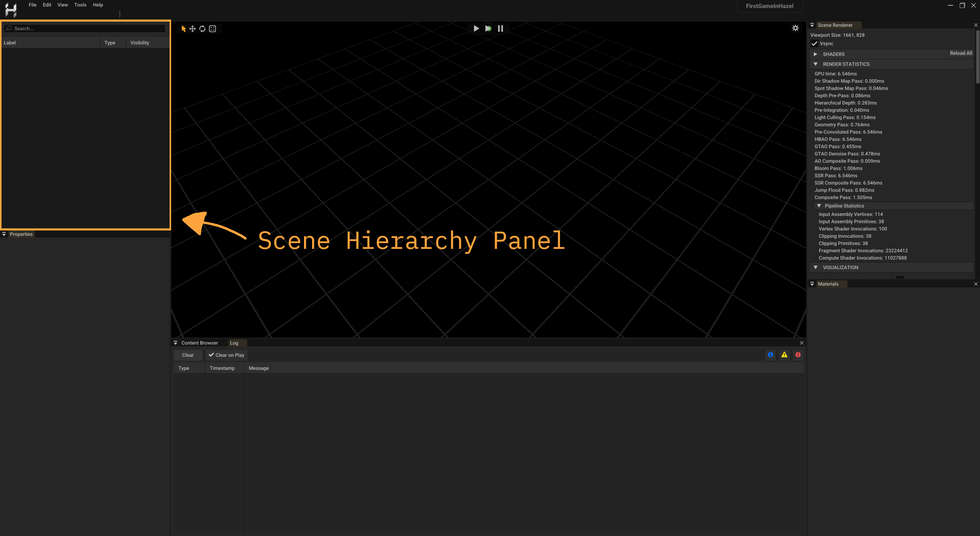
Task: Open the Tools menu
Action: (x=80, y=5)
